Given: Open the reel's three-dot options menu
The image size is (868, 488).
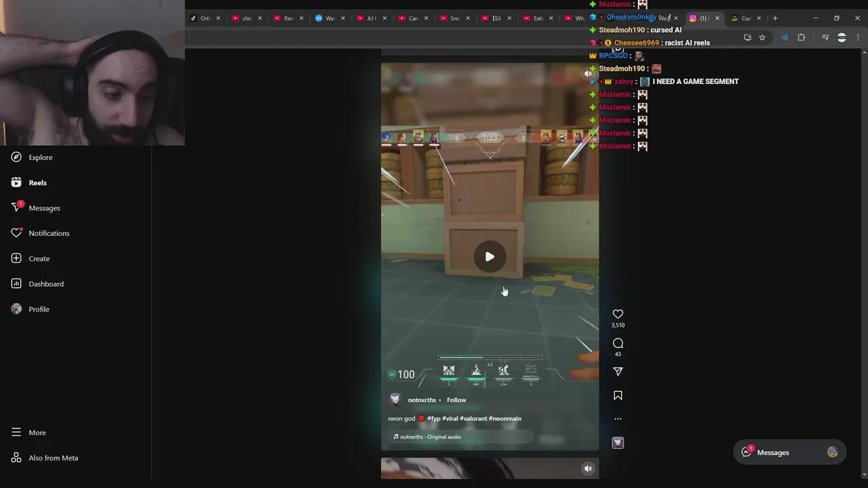Looking at the screenshot, I should tap(618, 419).
